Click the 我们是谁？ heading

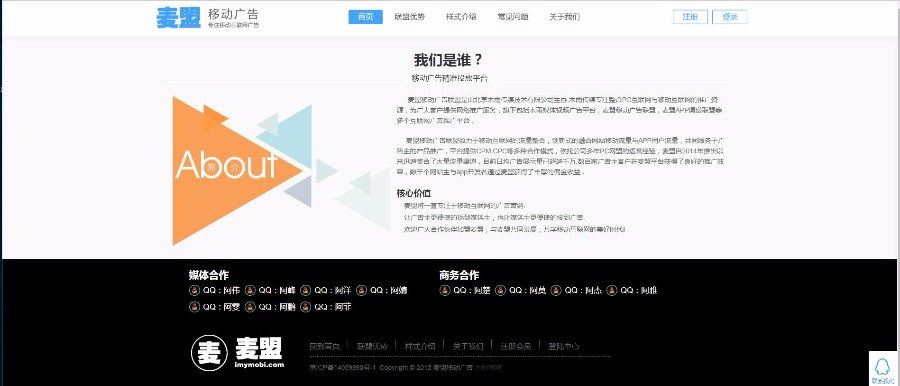coord(449,60)
